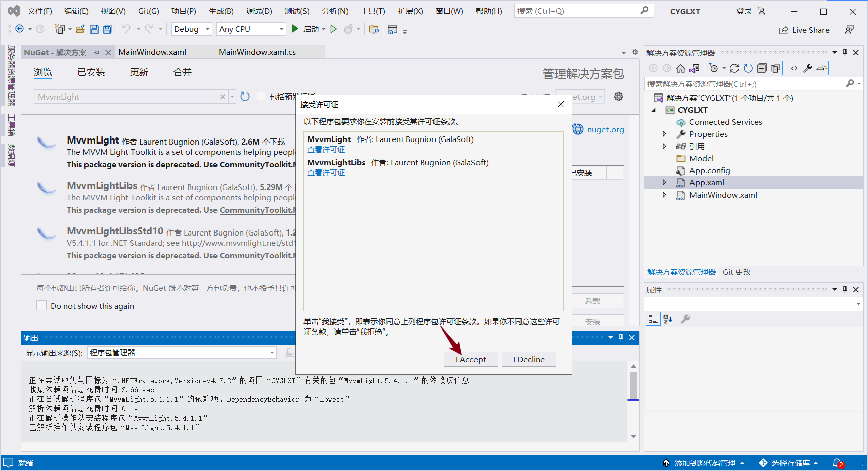The width and height of the screenshot is (868, 471).
Task: Click the find in files folder icon
Action: [x=374, y=29]
